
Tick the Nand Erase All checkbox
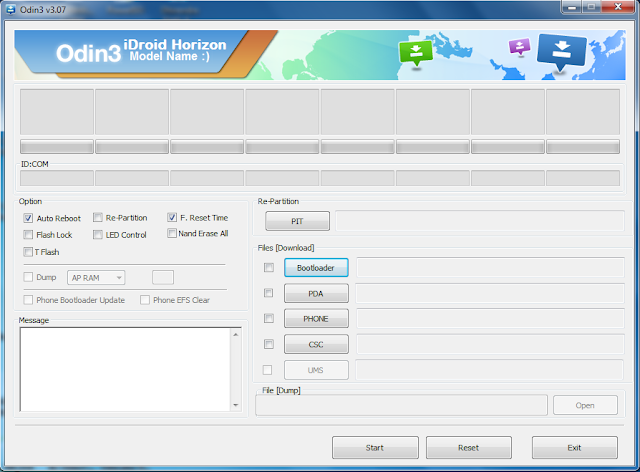point(172,233)
